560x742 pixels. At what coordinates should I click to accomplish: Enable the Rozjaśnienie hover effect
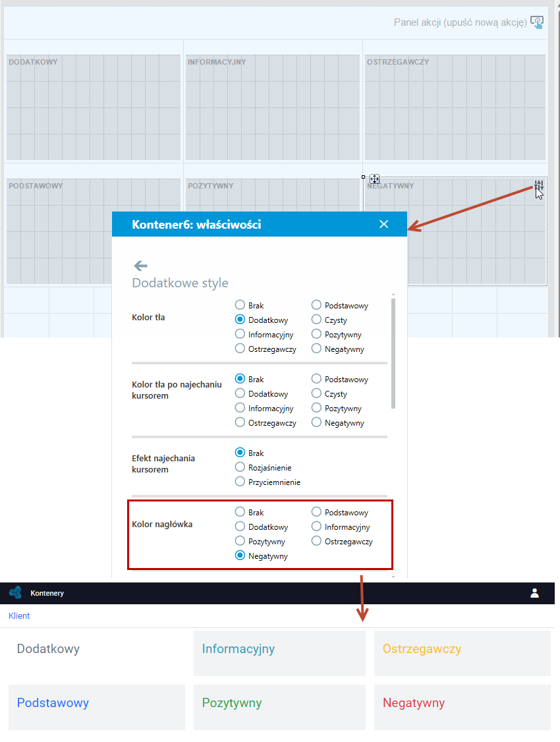(x=240, y=467)
